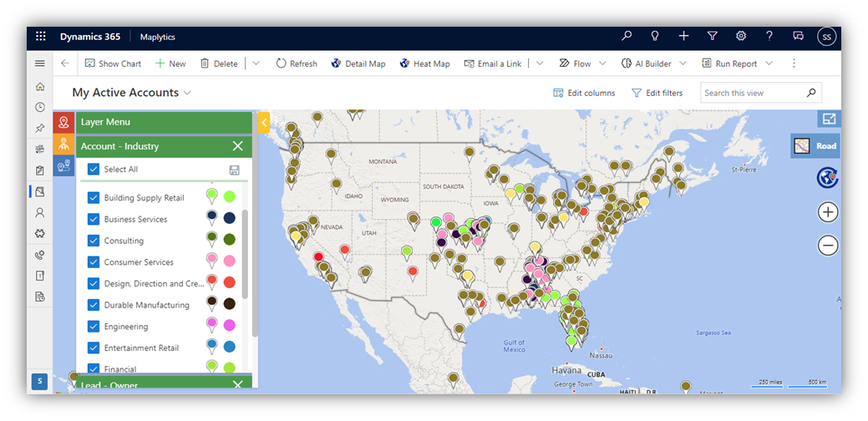868x421 pixels.
Task: Click the Maplytics app name
Action: click(158, 37)
